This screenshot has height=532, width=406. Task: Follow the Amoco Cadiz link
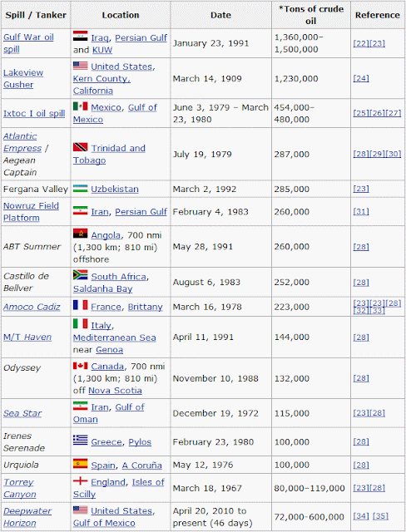click(32, 307)
